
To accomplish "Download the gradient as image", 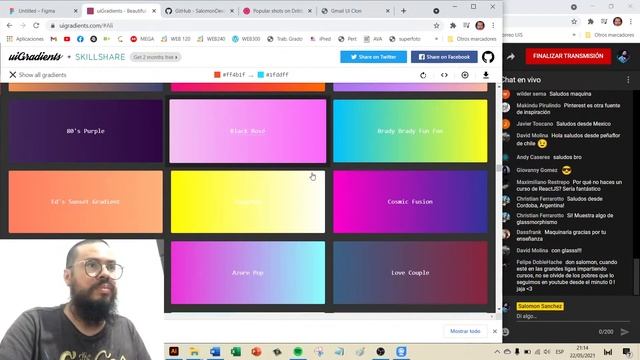I will [x=486, y=75].
